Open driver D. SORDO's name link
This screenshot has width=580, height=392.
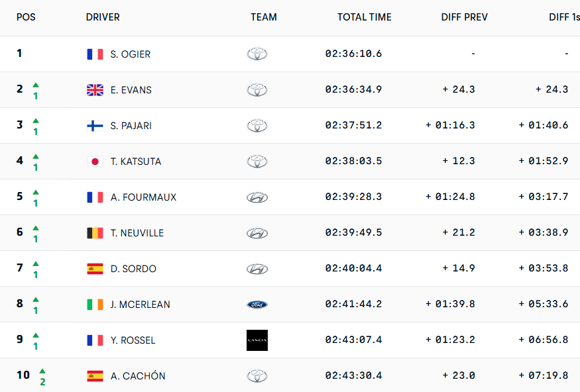[133, 269]
